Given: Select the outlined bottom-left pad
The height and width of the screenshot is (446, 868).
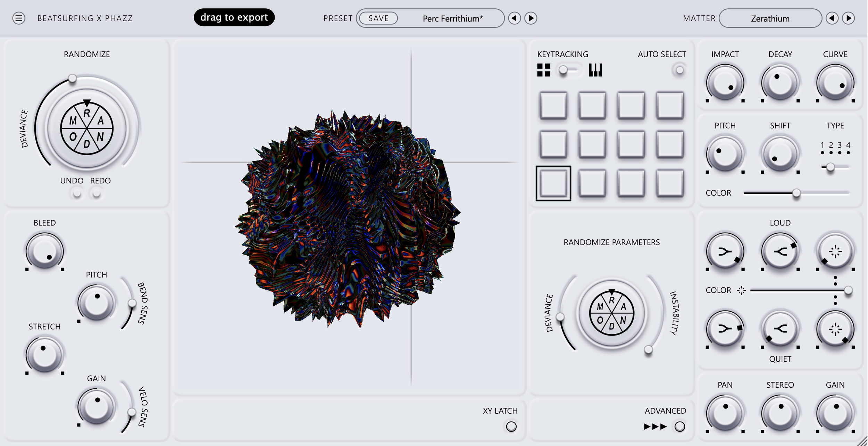Looking at the screenshot, I should (x=553, y=183).
